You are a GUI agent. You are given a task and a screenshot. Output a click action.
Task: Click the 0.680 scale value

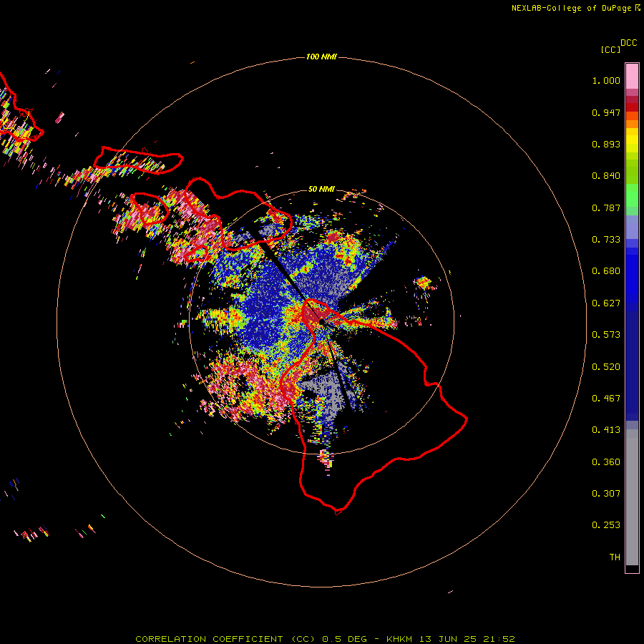point(606,271)
